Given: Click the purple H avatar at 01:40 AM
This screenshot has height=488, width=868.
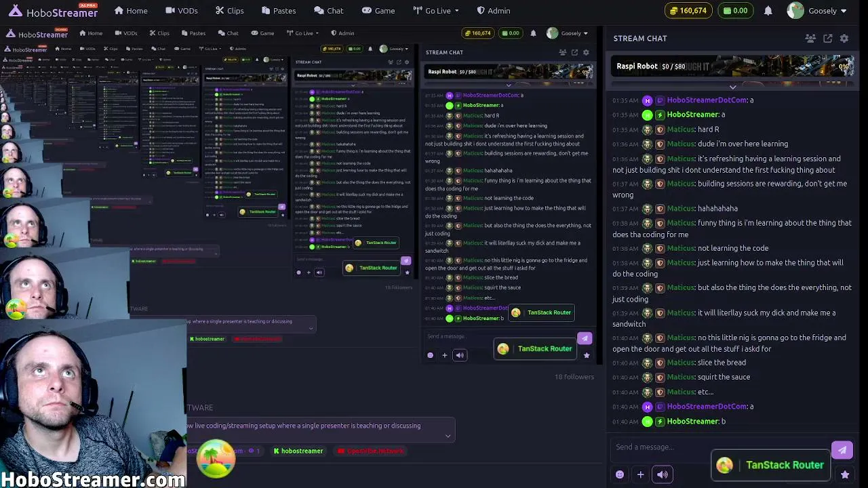Looking at the screenshot, I should pyautogui.click(x=648, y=407).
